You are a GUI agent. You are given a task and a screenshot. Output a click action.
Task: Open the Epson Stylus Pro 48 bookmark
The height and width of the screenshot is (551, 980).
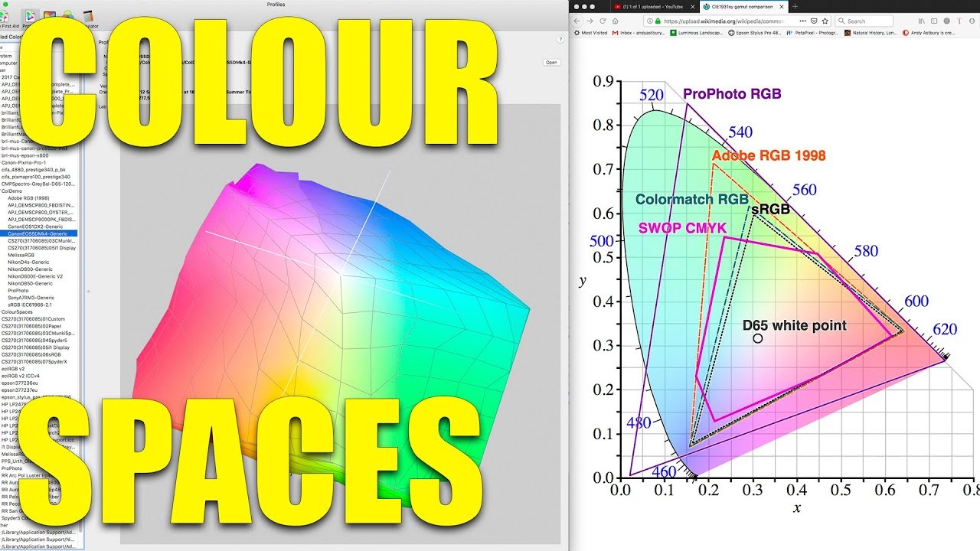point(755,33)
